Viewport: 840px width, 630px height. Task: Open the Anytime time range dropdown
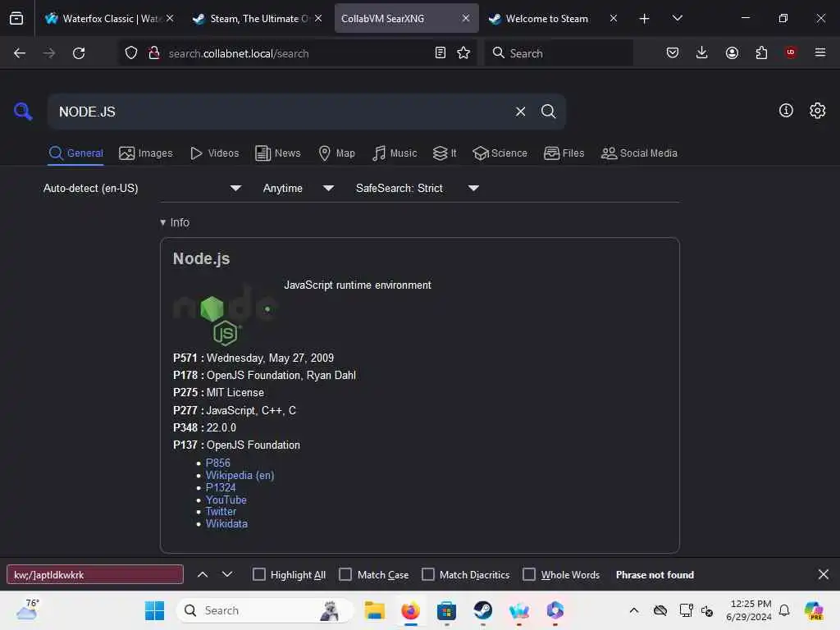point(299,189)
